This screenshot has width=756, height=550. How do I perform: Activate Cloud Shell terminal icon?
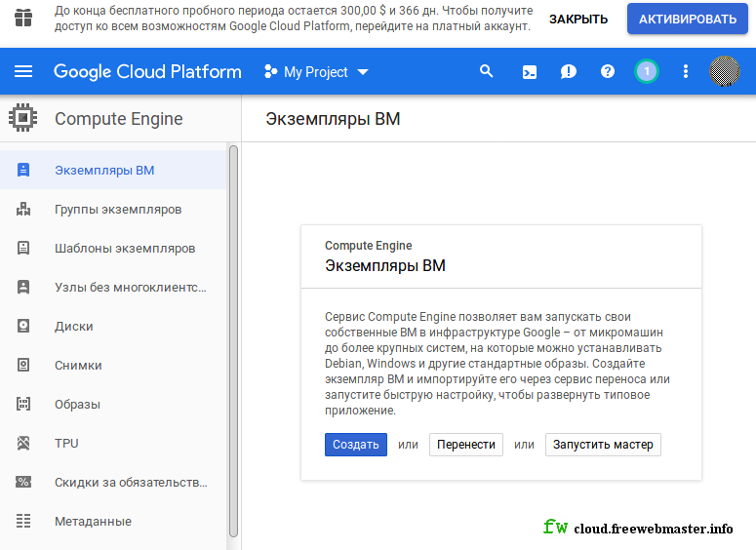click(x=530, y=72)
